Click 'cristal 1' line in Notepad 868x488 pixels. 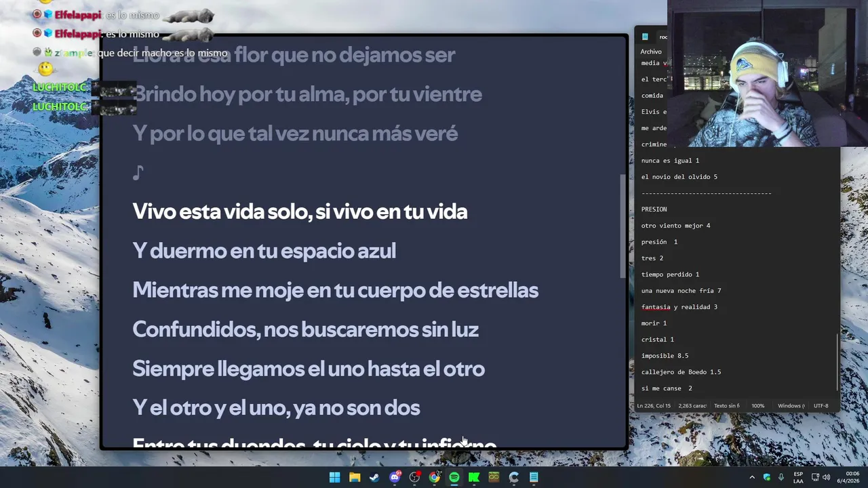pyautogui.click(x=657, y=340)
